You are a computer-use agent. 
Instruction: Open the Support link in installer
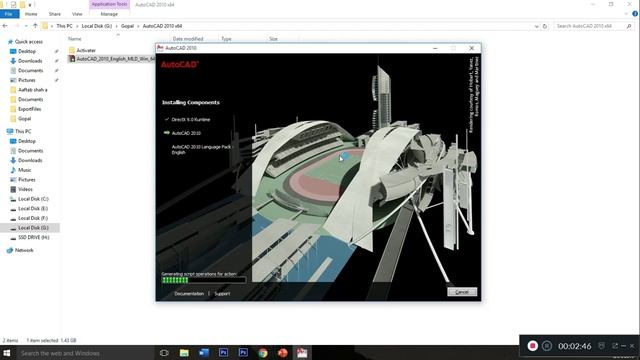coord(222,293)
